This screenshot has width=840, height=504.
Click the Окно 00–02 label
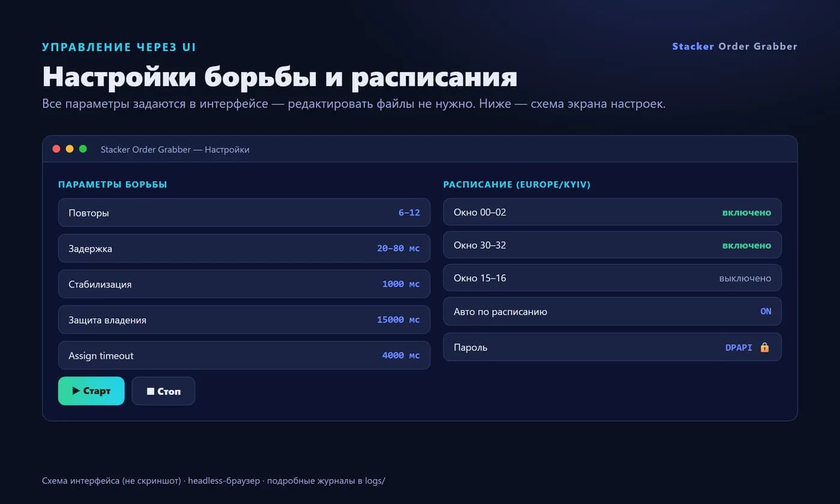pyautogui.click(x=480, y=212)
